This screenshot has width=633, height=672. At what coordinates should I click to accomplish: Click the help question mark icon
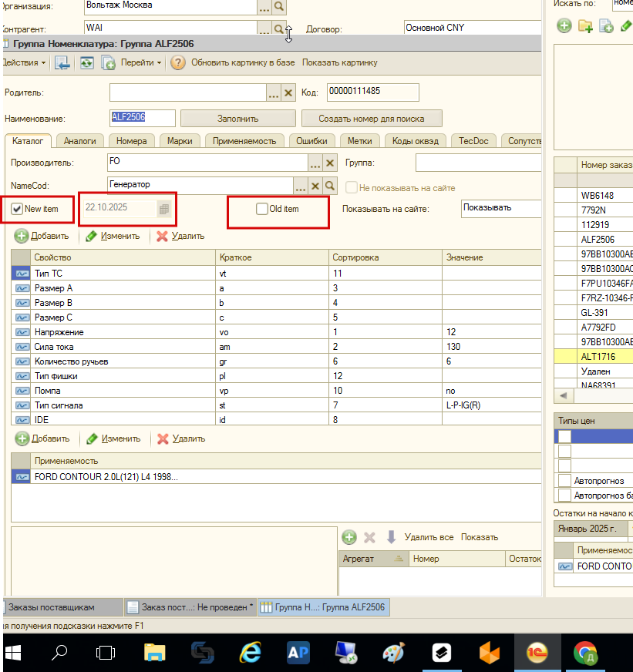(177, 62)
